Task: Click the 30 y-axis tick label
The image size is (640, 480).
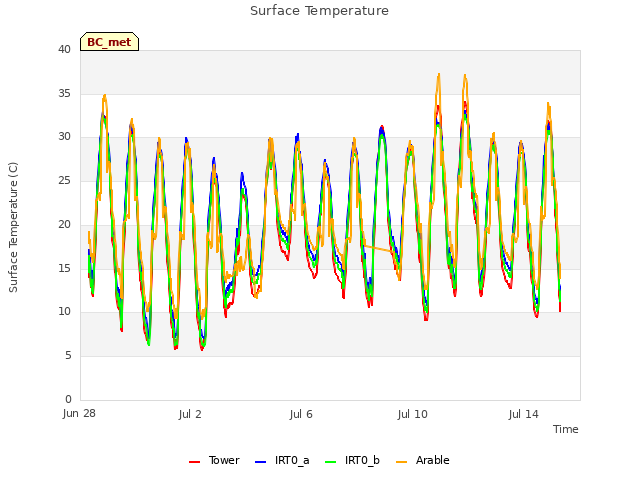Action: pos(64,137)
